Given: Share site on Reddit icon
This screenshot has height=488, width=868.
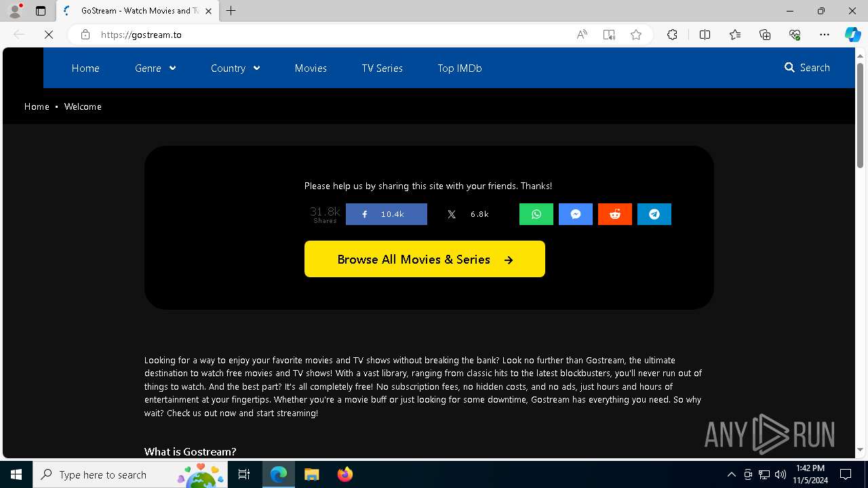Looking at the screenshot, I should [x=615, y=214].
